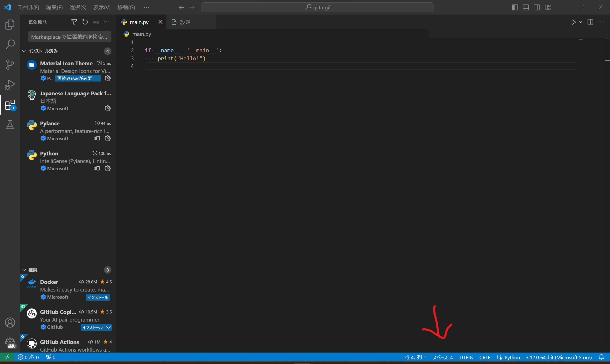The image size is (610, 364).
Task: Toggle the secondary sidebar layout button
Action: [x=537, y=7]
